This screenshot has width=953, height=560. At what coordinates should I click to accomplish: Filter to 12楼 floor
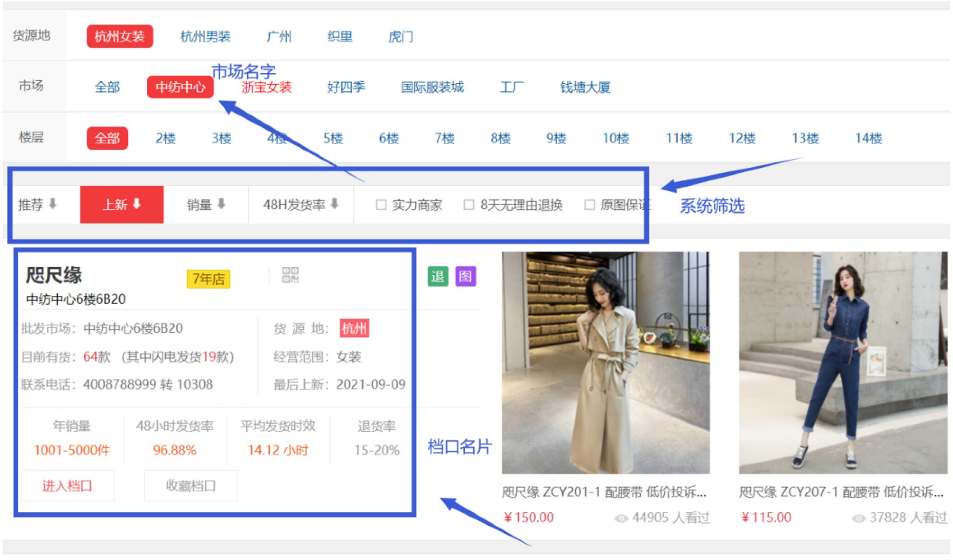tap(742, 138)
